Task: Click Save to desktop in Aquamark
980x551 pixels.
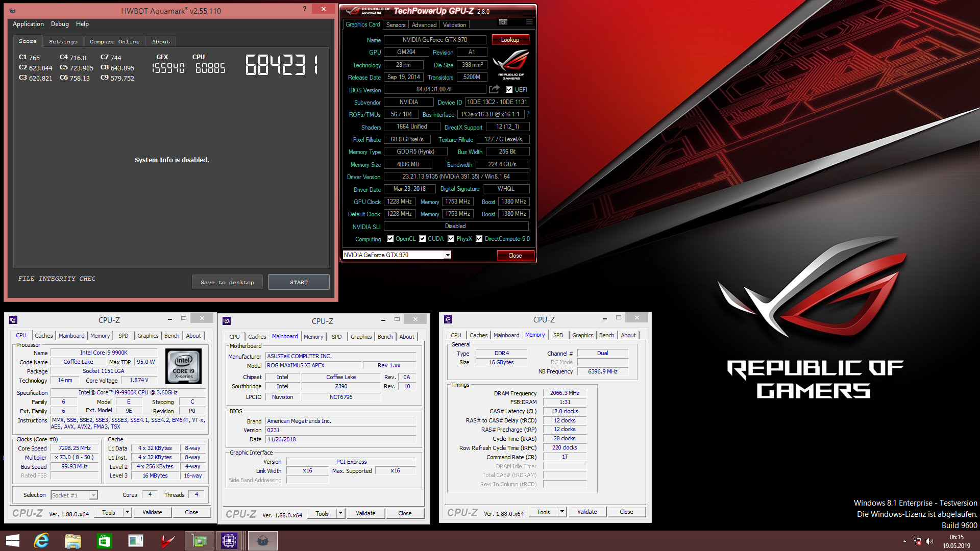Action: tap(227, 282)
